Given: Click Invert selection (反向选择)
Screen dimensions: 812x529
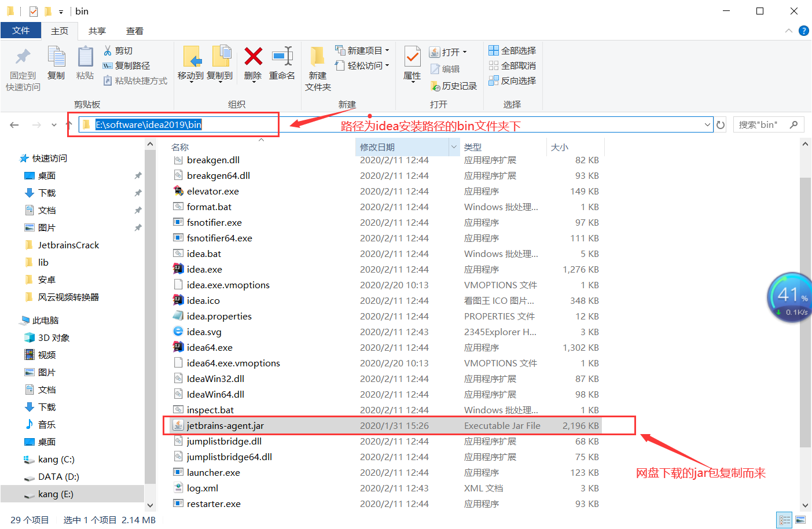Looking at the screenshot, I should (x=512, y=80).
